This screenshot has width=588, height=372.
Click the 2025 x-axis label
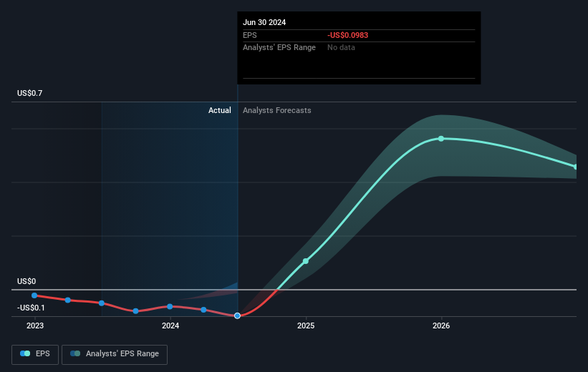click(306, 325)
